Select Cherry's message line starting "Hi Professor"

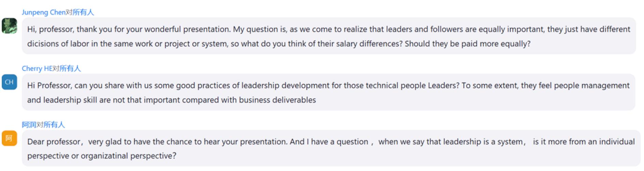328,85
